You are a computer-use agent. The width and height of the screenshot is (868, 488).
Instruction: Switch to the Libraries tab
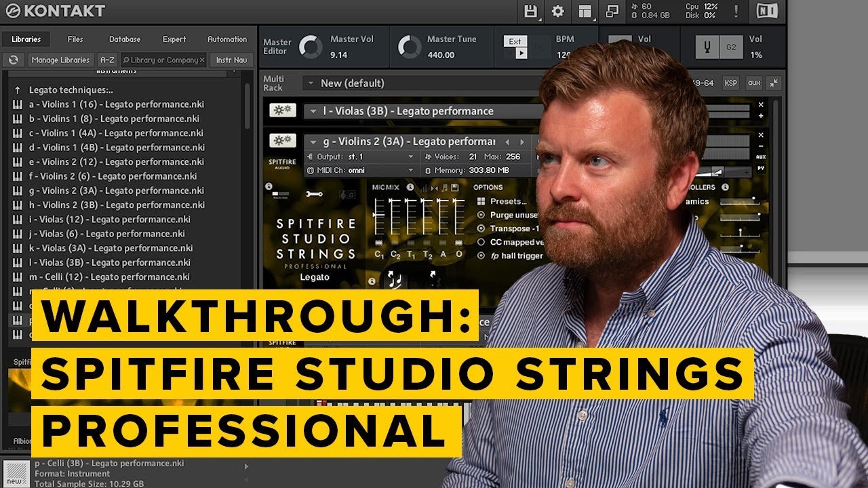click(26, 39)
